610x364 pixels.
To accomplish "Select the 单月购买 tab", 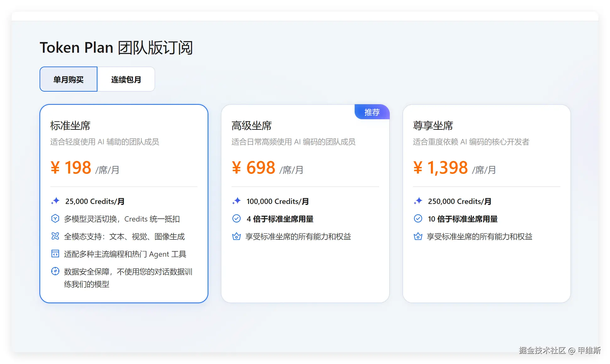I will (x=68, y=79).
